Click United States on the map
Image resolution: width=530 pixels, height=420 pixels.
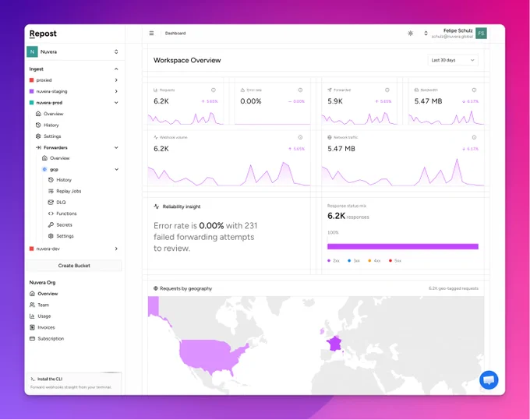click(x=211, y=356)
